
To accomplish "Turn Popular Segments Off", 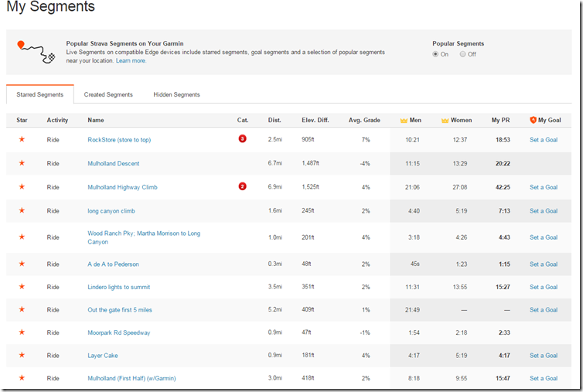I will point(462,54).
